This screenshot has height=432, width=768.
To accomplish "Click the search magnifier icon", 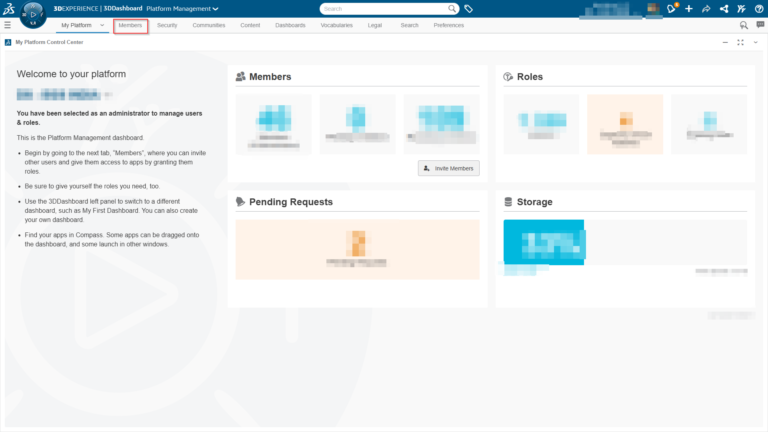I will click(x=452, y=8).
